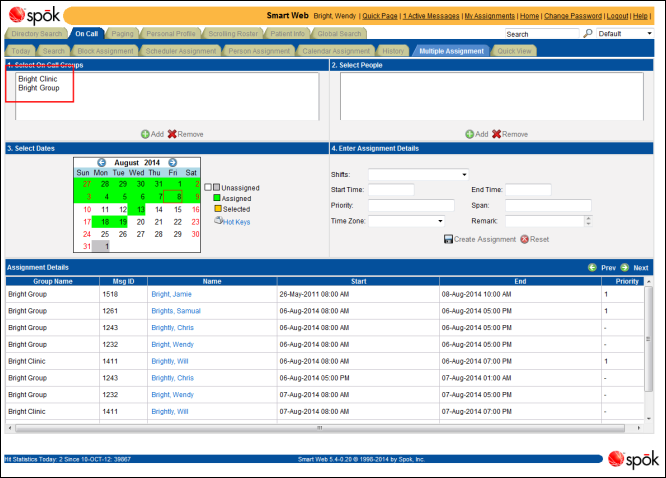Click the horizontal scrollbar of assignment table

tap(320, 428)
